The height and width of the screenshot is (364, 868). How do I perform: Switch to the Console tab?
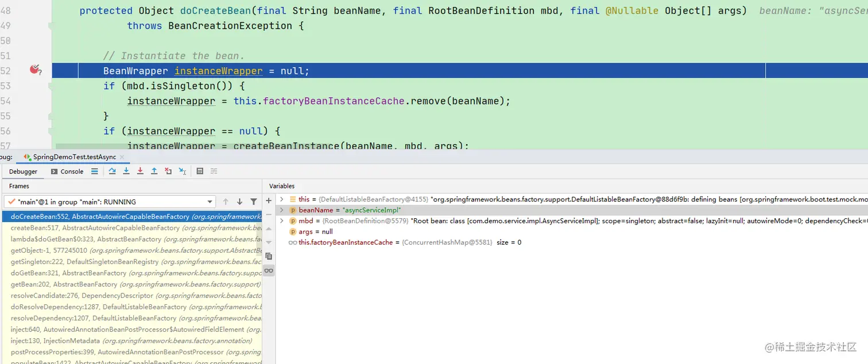67,171
